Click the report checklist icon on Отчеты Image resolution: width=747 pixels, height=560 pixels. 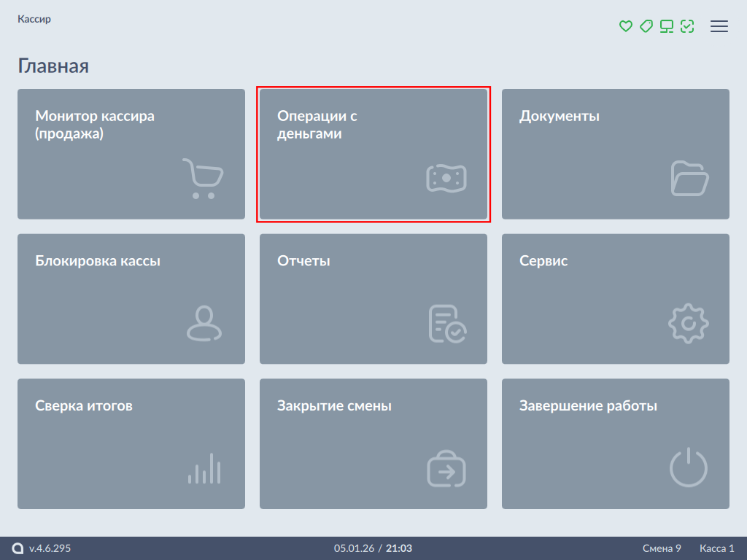click(x=447, y=324)
